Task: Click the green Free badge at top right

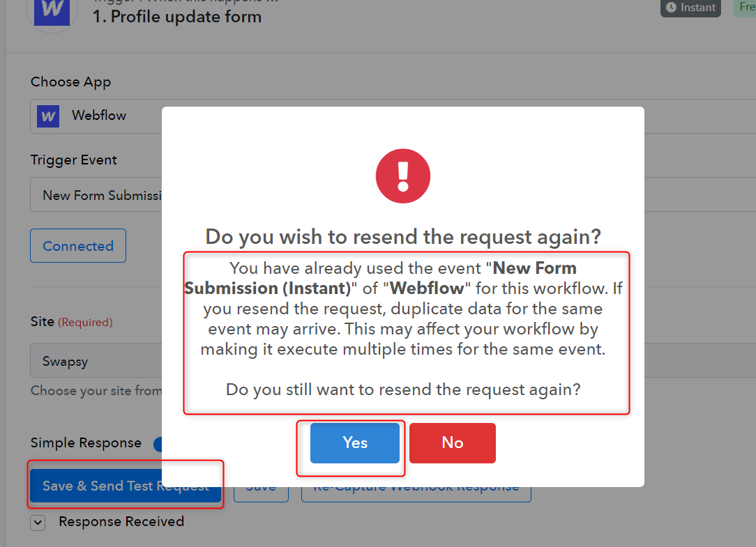Action: click(745, 8)
